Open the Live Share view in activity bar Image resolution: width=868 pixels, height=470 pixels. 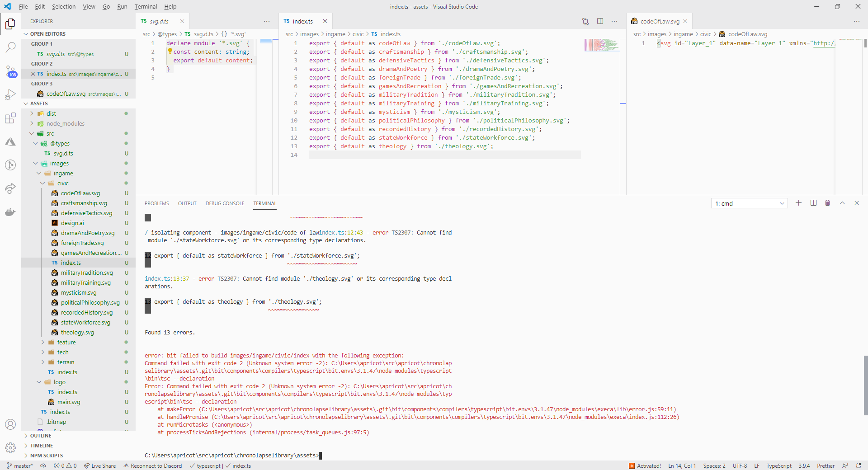[x=10, y=188]
